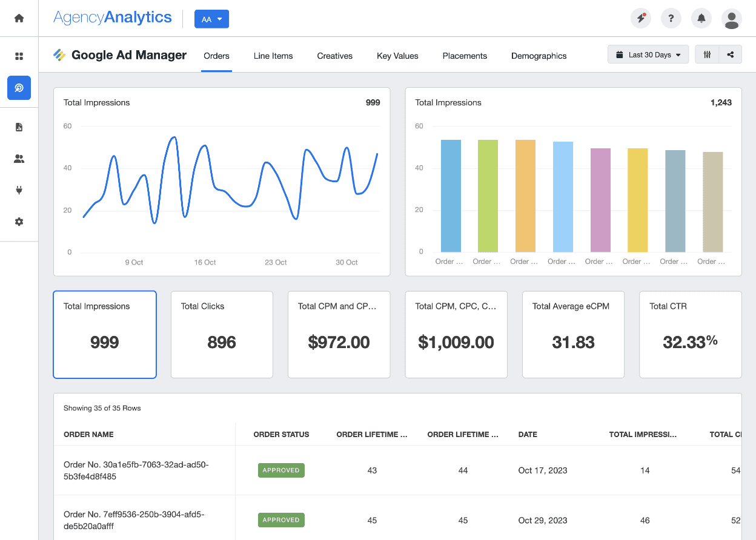Open the user profile avatar
This screenshot has height=540, width=756.
[x=731, y=19]
